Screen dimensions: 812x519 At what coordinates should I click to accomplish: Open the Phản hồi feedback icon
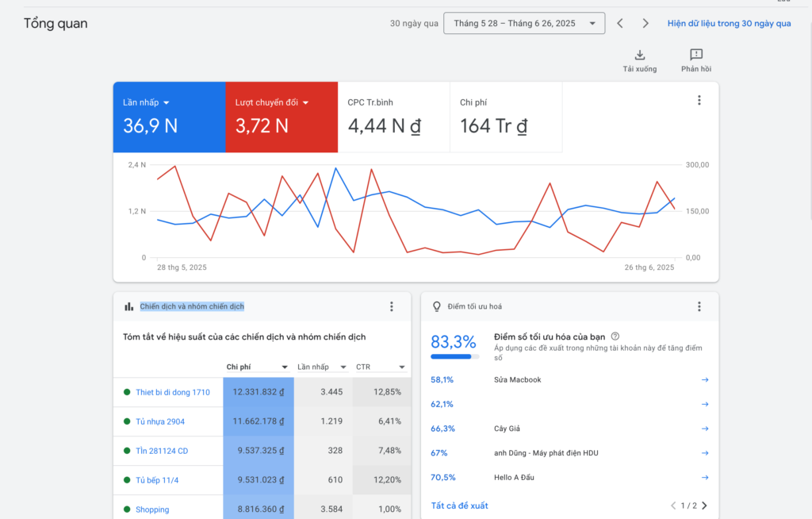click(x=696, y=55)
